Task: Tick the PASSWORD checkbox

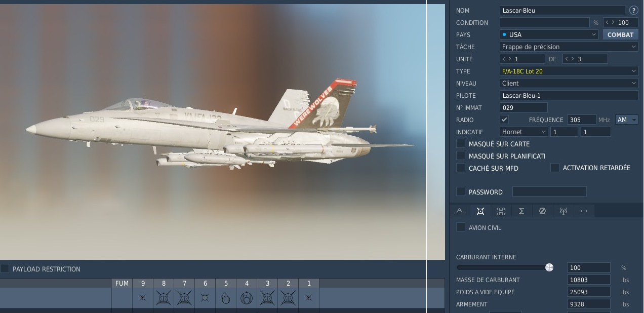Action: (461, 191)
